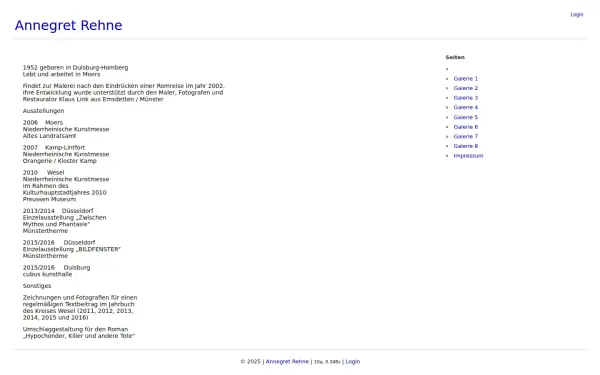Image resolution: width=600 pixels, height=375 pixels.
Task: Click the Login link in the footer
Action: click(x=353, y=362)
